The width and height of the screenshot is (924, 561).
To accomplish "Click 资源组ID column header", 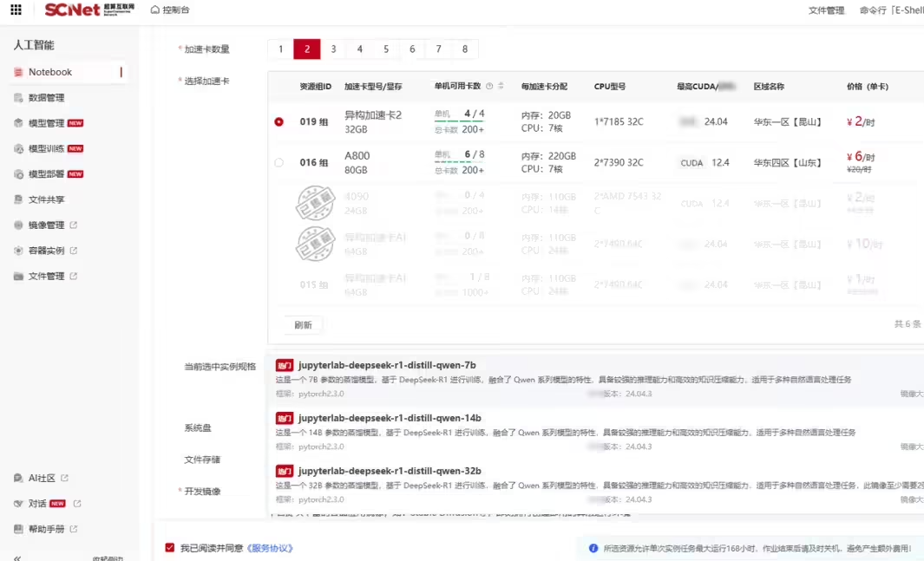I will [315, 87].
